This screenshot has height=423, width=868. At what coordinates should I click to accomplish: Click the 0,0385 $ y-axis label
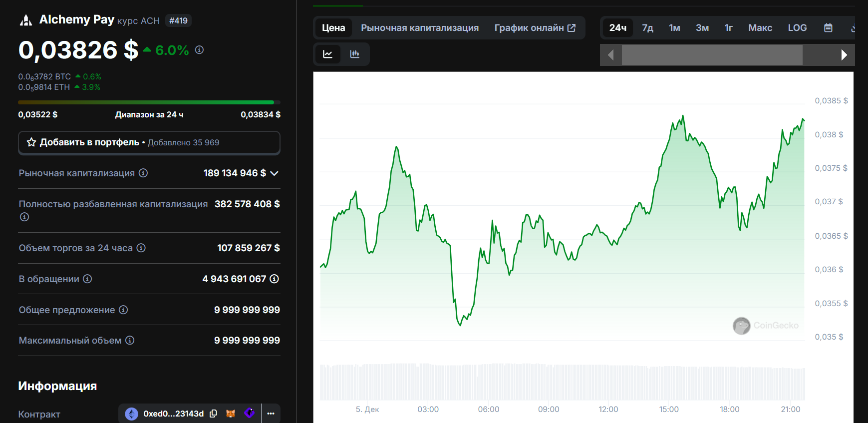point(831,100)
